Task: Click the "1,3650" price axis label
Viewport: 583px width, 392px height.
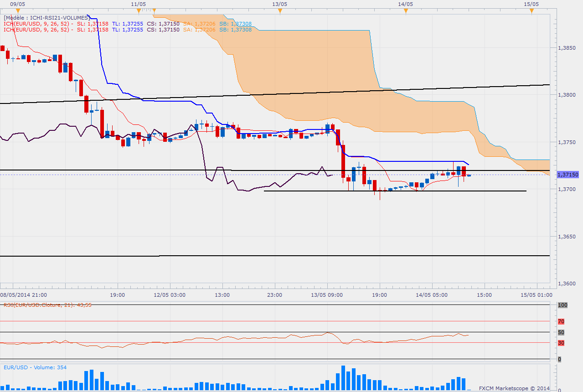Action: [567, 237]
